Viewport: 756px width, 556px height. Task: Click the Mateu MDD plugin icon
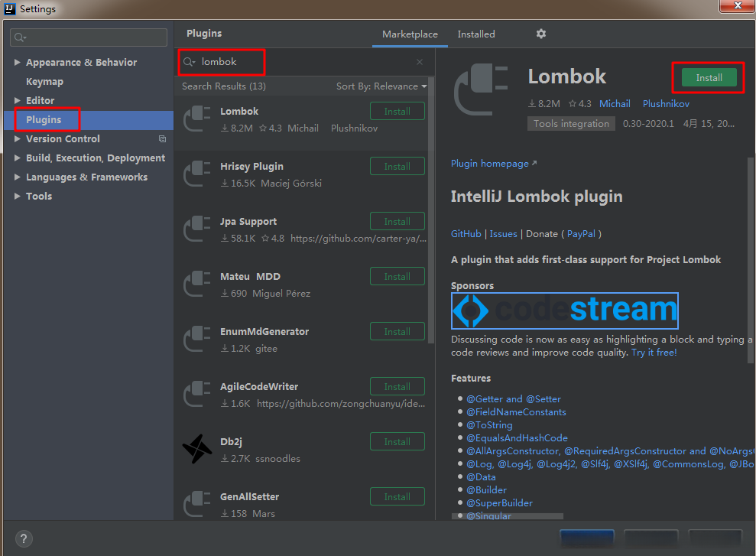click(196, 284)
